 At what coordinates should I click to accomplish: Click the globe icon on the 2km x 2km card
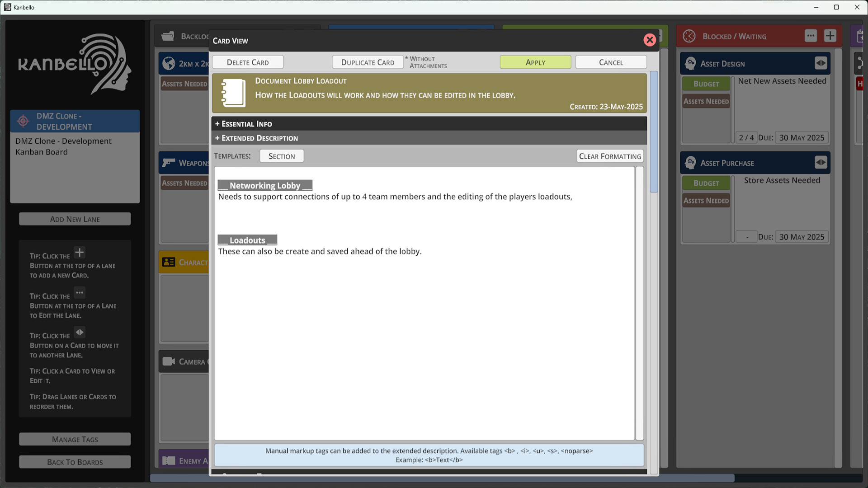(169, 63)
